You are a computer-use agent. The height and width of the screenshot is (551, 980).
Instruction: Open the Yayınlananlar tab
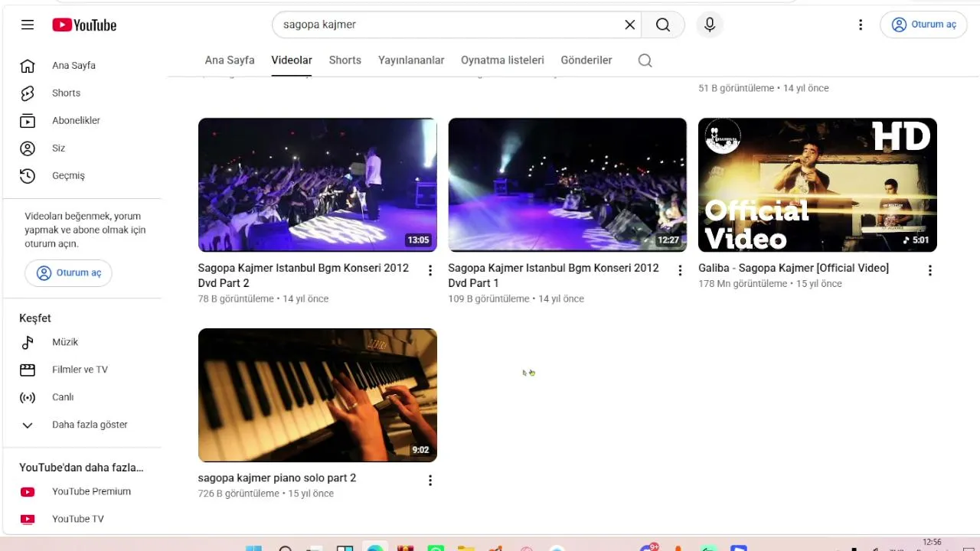411,60
